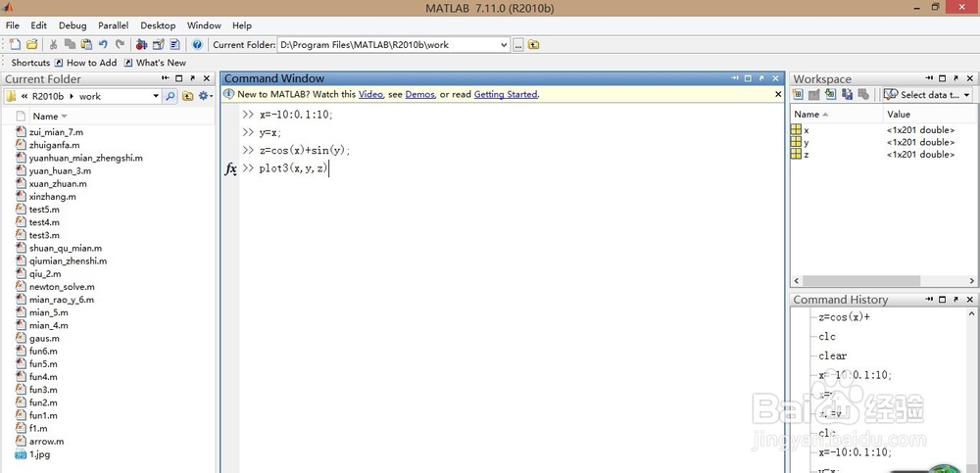
Task: Click the What's New shortcut
Action: (155, 63)
